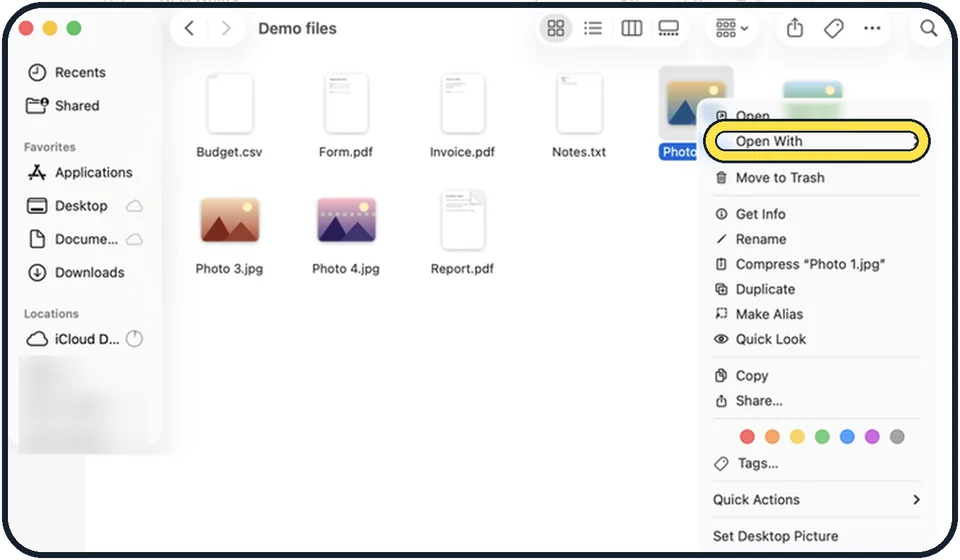Choose Move to Trash in context menu
This screenshot has width=960, height=560.
coord(817,177)
